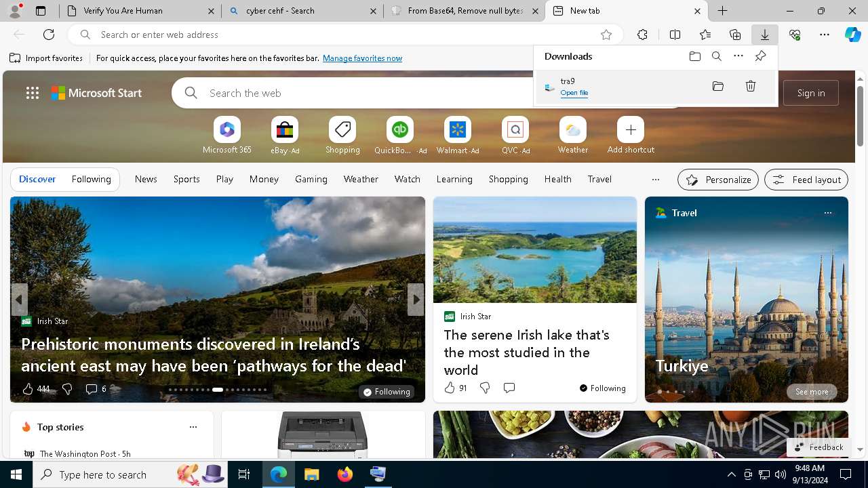The height and width of the screenshot is (488, 868).
Task: Select the Discover feed tab
Action: coord(37,180)
